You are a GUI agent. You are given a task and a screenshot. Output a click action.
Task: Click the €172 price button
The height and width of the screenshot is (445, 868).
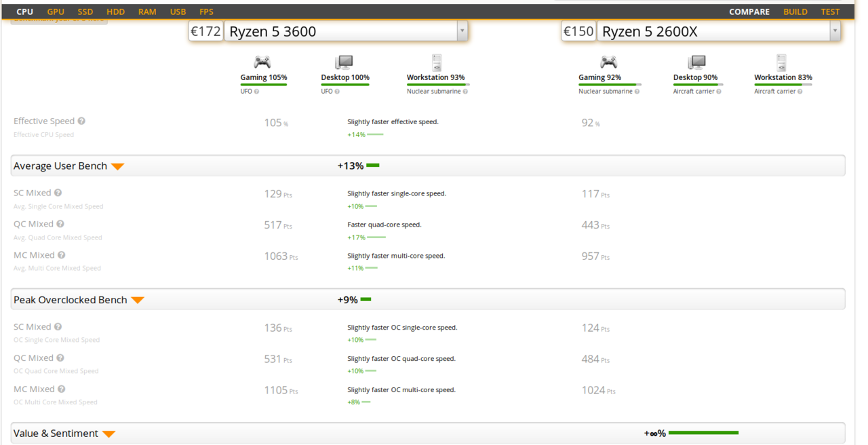(x=205, y=31)
